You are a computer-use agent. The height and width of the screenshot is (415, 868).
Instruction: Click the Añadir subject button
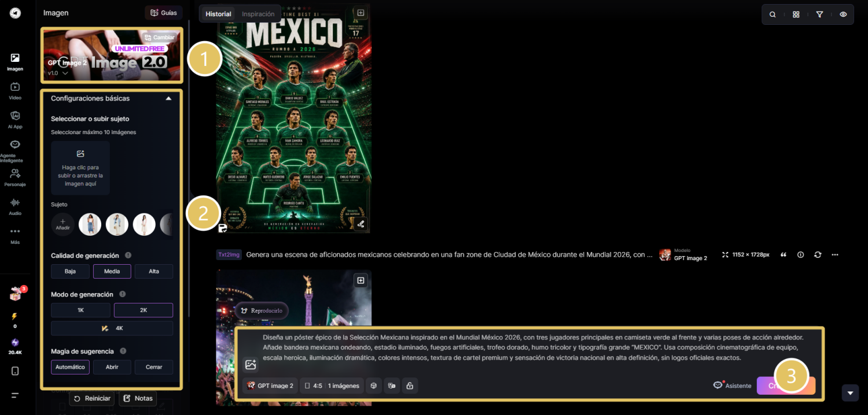(x=62, y=224)
